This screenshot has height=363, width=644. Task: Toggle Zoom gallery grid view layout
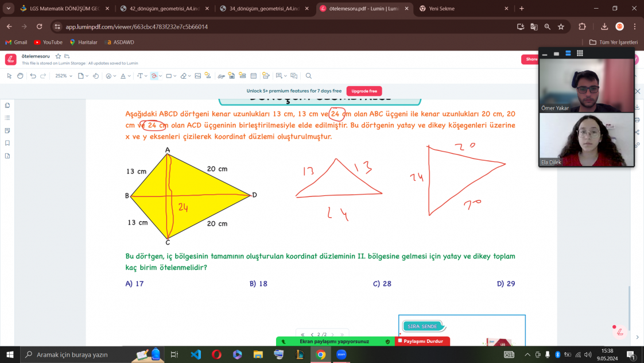pos(580,53)
